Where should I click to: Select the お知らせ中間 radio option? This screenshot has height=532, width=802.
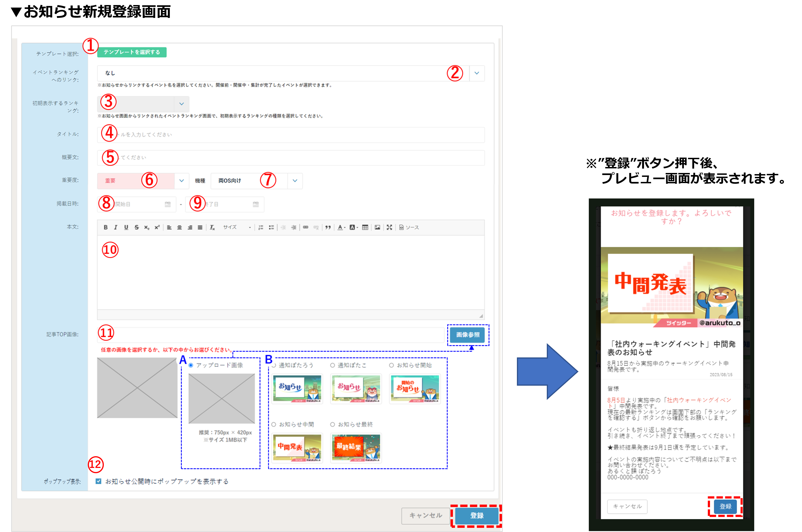tap(274, 424)
